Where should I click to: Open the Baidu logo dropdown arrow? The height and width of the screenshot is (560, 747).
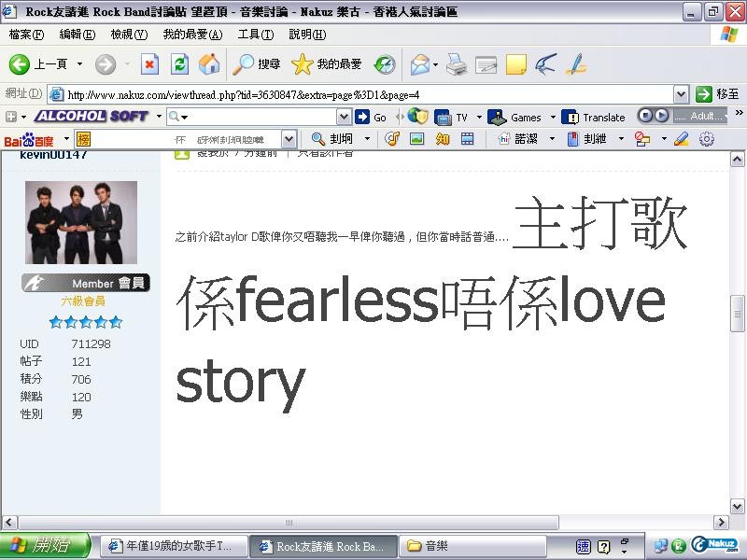click(x=66, y=138)
